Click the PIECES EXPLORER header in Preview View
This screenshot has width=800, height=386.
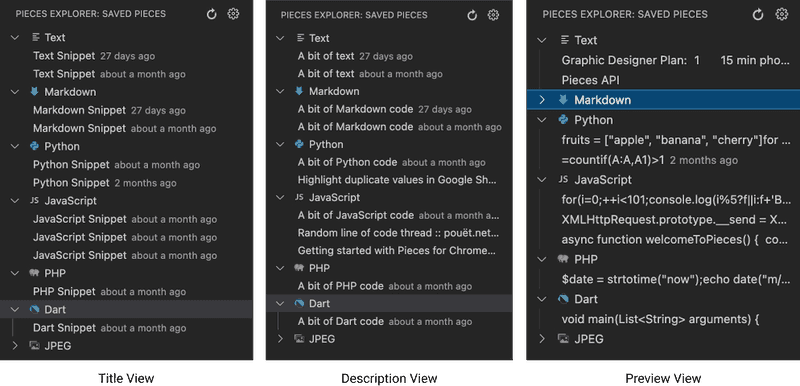pyautogui.click(x=625, y=14)
